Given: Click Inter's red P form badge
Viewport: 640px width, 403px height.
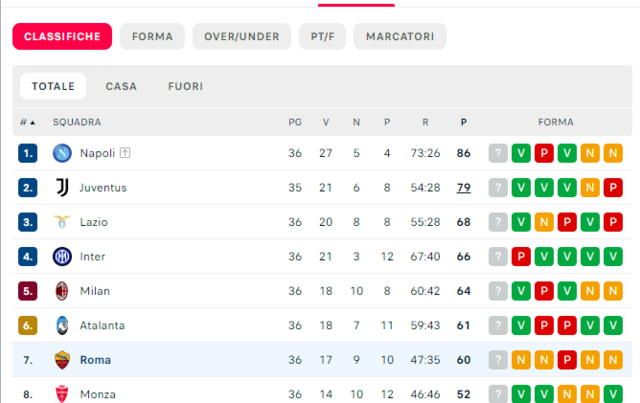Looking at the screenshot, I should [x=521, y=256].
